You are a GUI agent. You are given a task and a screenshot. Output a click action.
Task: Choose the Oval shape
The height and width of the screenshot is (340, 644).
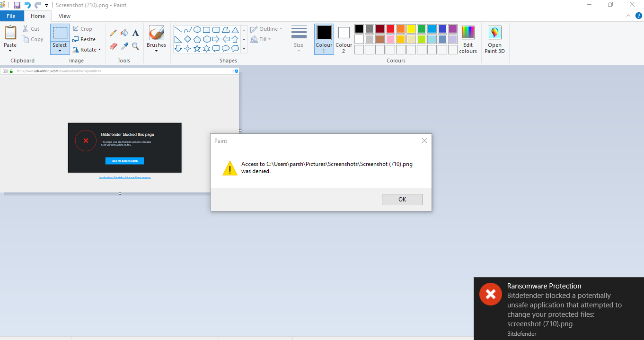click(197, 29)
